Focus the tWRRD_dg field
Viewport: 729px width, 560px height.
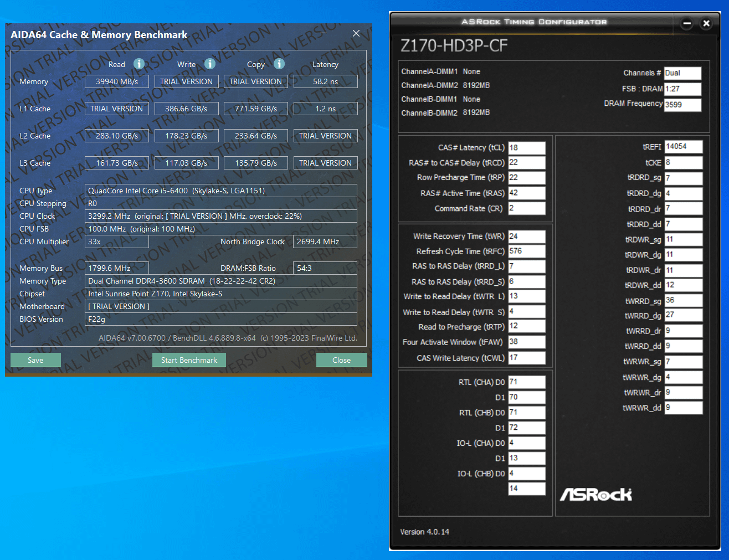pyautogui.click(x=684, y=316)
